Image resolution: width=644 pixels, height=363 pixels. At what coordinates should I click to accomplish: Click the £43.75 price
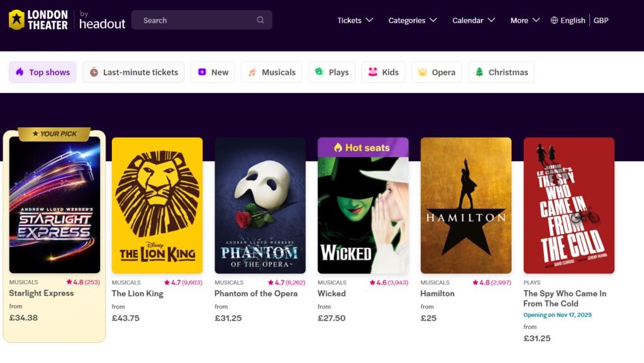[126, 318]
